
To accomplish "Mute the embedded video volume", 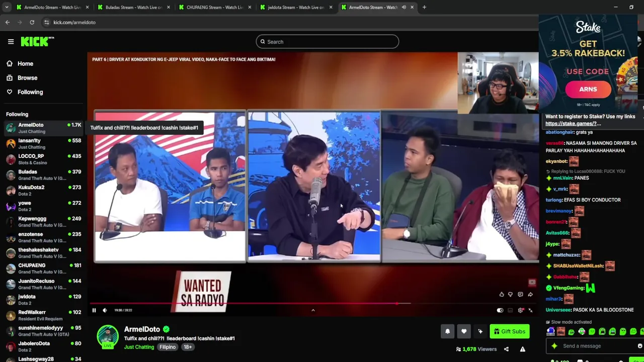I will (x=105, y=310).
